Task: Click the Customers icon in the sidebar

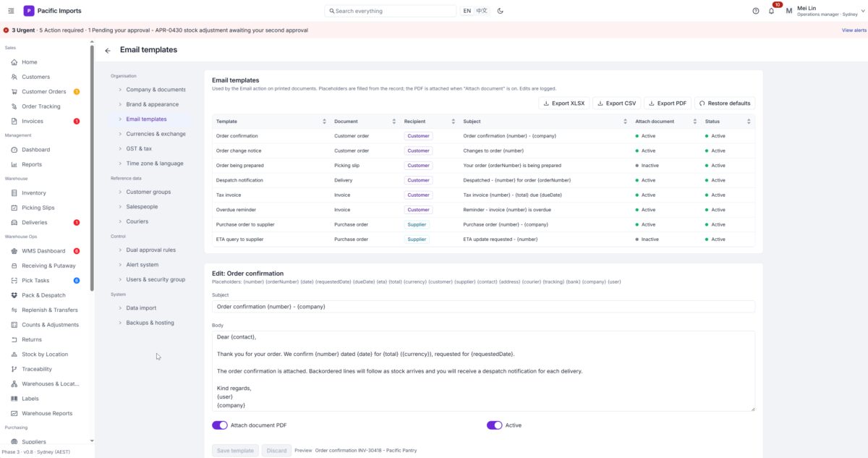Action: [x=14, y=77]
